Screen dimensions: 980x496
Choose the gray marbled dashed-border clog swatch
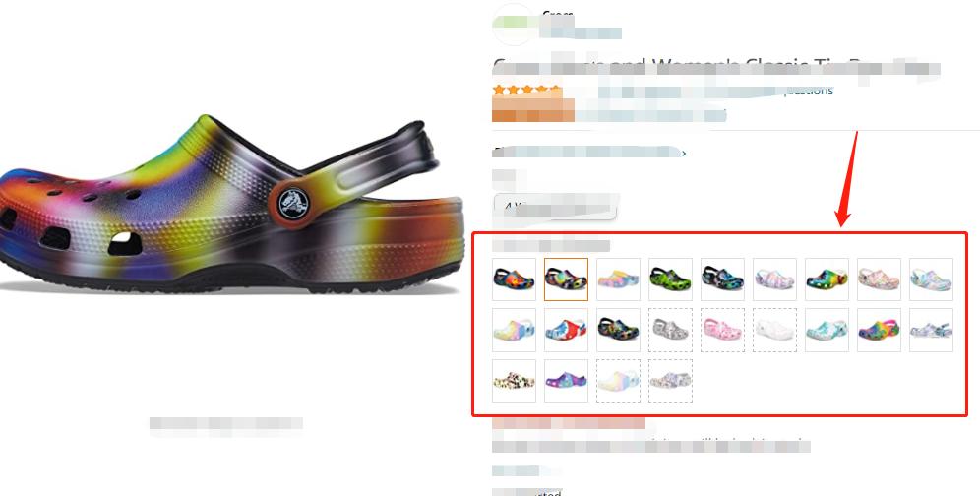670,330
